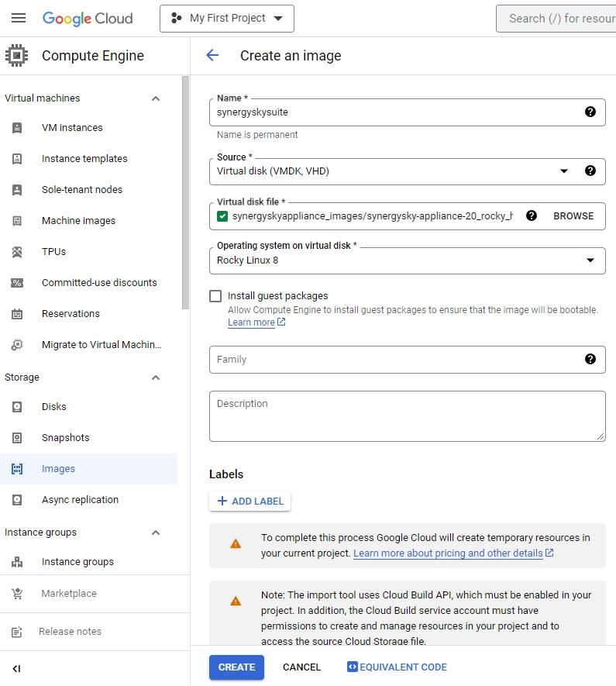Click the Disks icon
The width and height of the screenshot is (616, 686).
[17, 407]
